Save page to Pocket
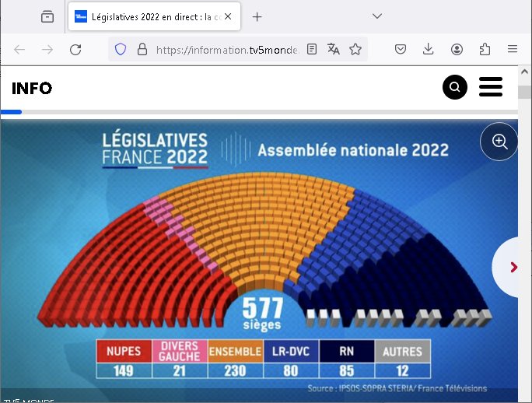 click(x=401, y=50)
